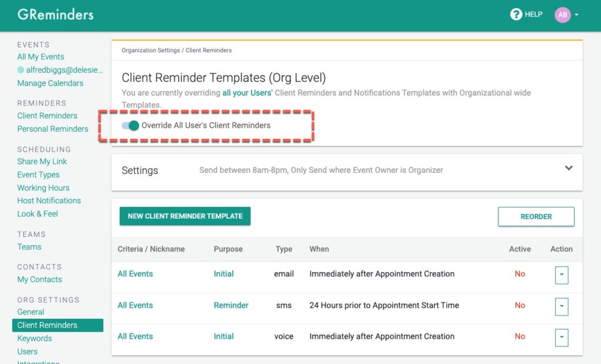The width and height of the screenshot is (601, 364).
Task: Open the AB user avatar menu
Action: click(x=562, y=15)
